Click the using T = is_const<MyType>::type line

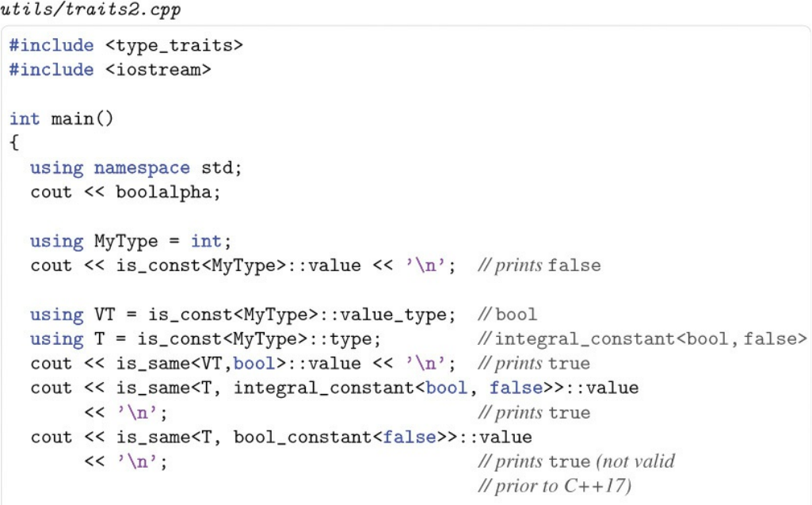coord(205,339)
